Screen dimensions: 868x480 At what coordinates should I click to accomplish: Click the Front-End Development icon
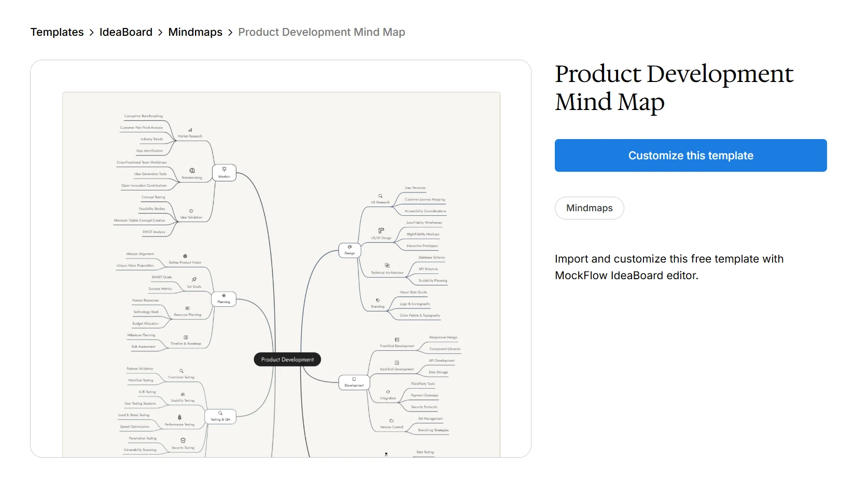coord(397,340)
